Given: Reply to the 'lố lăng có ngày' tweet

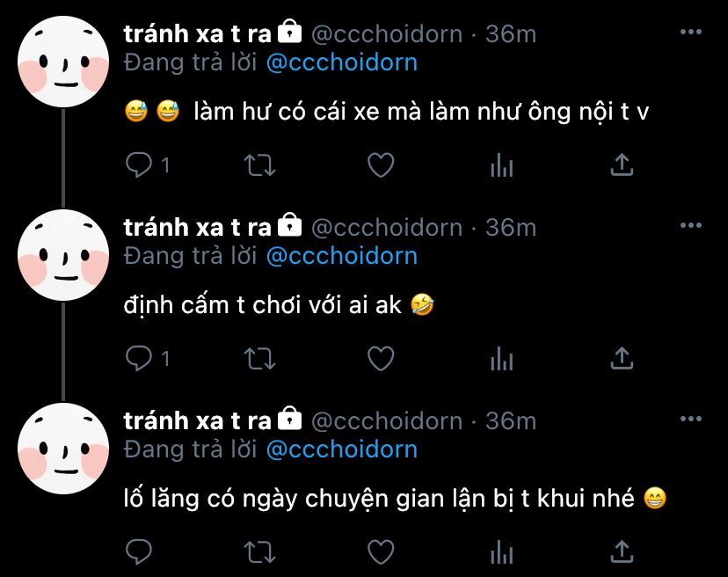Looking at the screenshot, I should 139,551.
